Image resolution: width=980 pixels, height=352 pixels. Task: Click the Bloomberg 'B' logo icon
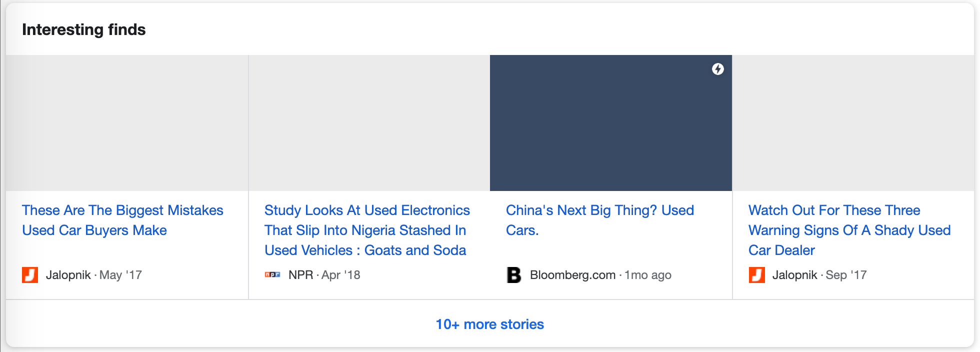click(514, 275)
